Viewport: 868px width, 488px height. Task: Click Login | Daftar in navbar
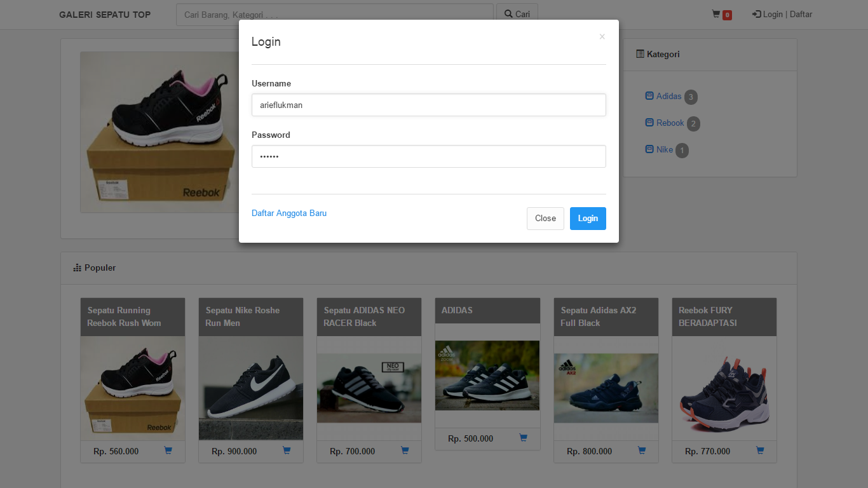tap(782, 15)
